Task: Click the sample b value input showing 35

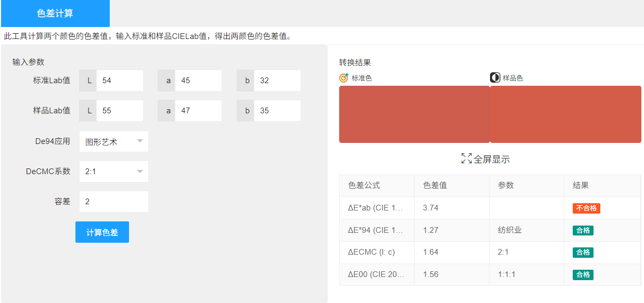Action: click(x=277, y=110)
